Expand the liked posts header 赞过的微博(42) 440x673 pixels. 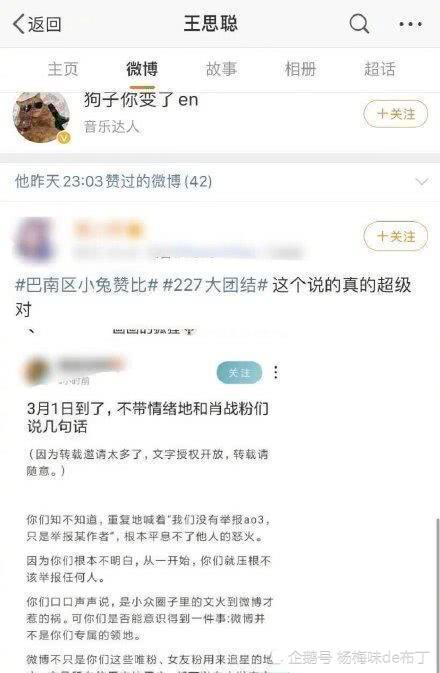(x=220, y=182)
